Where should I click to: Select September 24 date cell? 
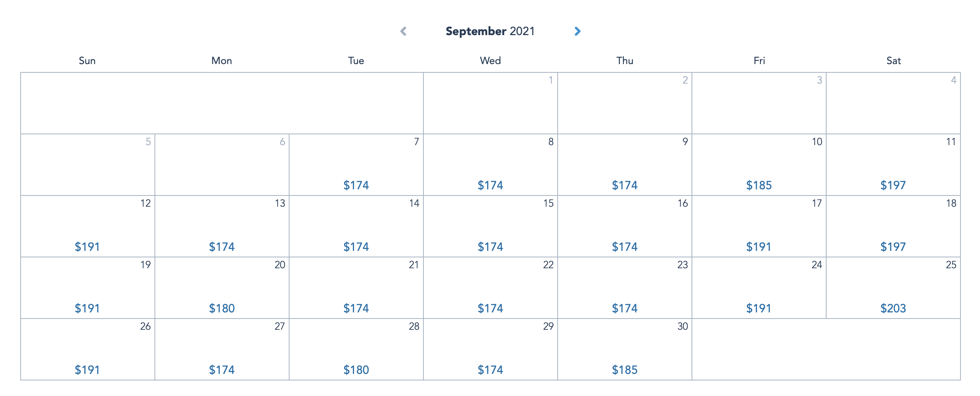(x=759, y=288)
